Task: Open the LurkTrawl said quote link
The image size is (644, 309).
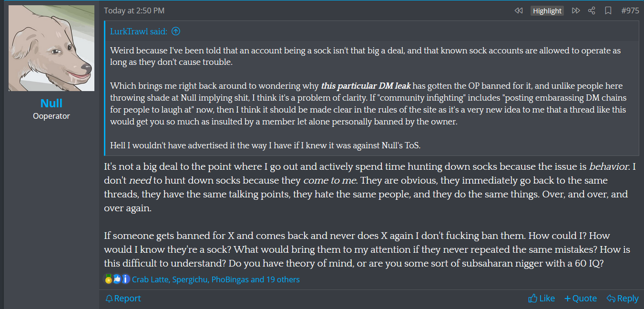Action: (139, 31)
